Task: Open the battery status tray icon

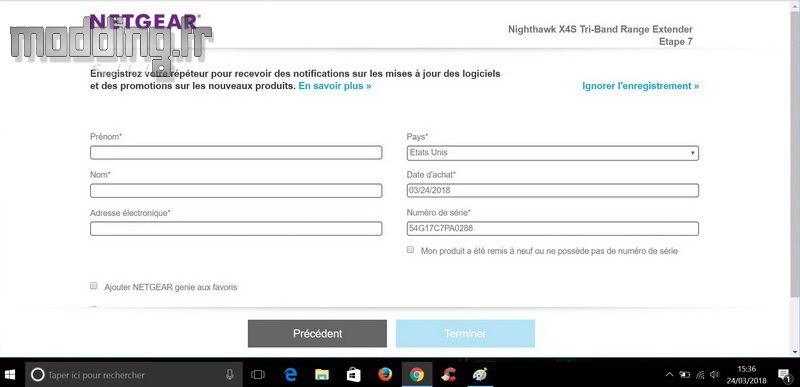Action: click(685, 375)
